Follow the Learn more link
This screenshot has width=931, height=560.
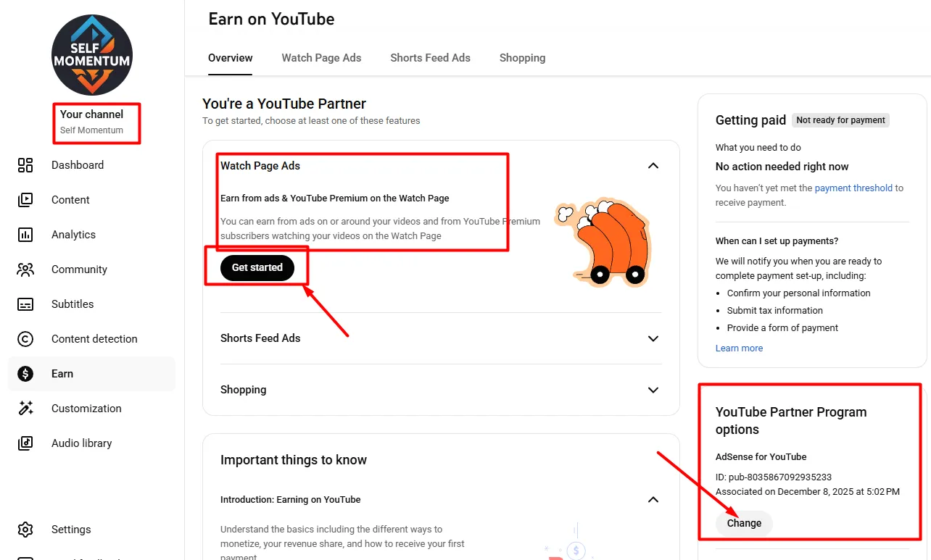pyautogui.click(x=739, y=348)
